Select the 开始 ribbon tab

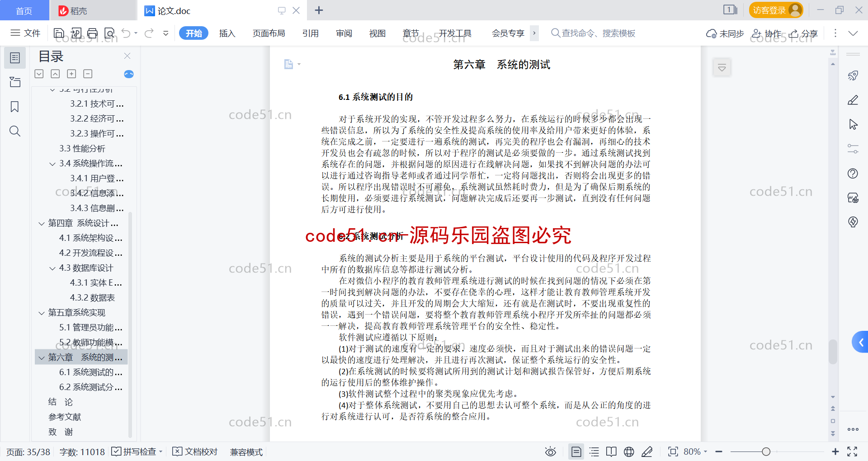pos(193,33)
